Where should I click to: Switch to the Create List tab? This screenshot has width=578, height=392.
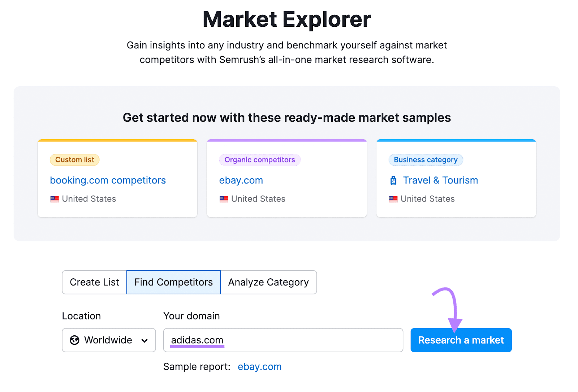[x=94, y=282]
